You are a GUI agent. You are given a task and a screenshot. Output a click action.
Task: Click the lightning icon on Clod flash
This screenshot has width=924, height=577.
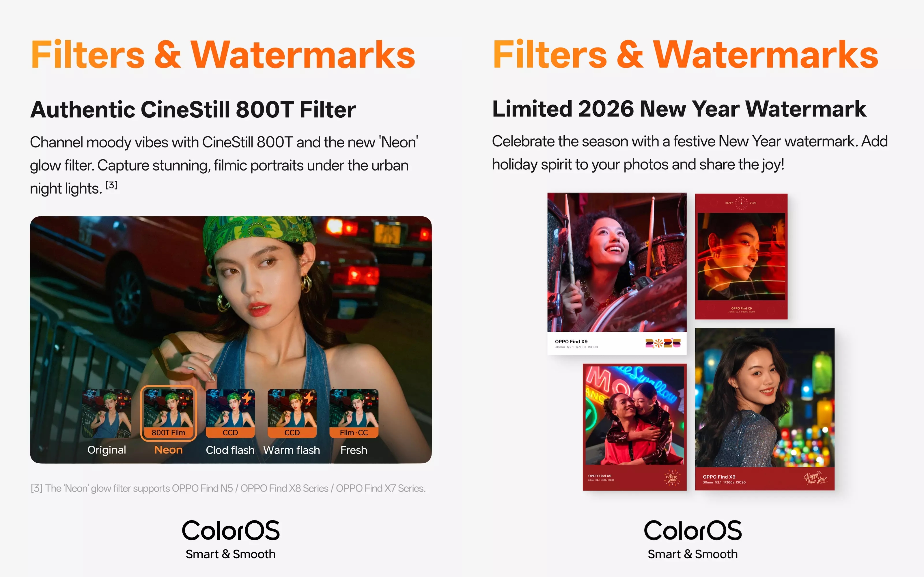pyautogui.click(x=247, y=397)
